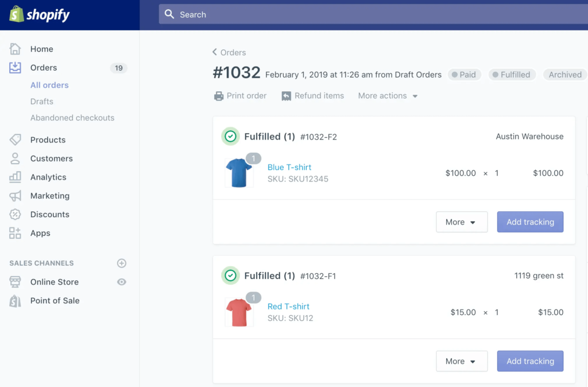Click the Marketing megaphone icon
Screen dimensions: 588x387
[16, 196]
